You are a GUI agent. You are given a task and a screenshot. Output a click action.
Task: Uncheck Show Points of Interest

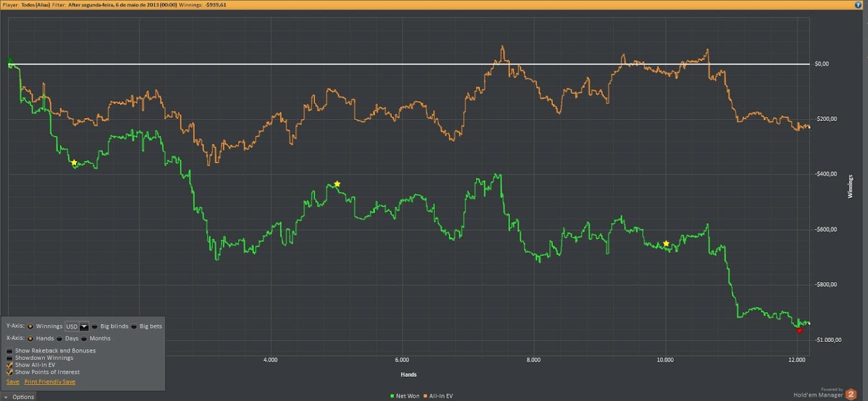pyautogui.click(x=10, y=372)
